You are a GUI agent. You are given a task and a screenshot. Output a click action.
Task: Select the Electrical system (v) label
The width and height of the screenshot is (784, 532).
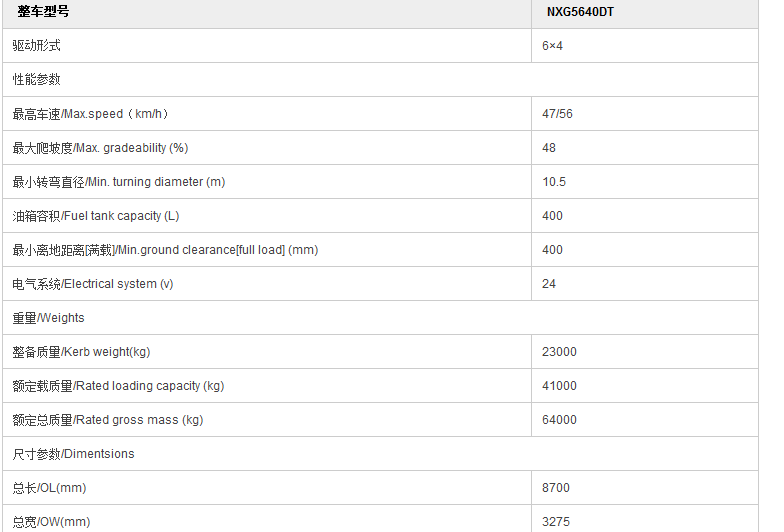[92, 284]
